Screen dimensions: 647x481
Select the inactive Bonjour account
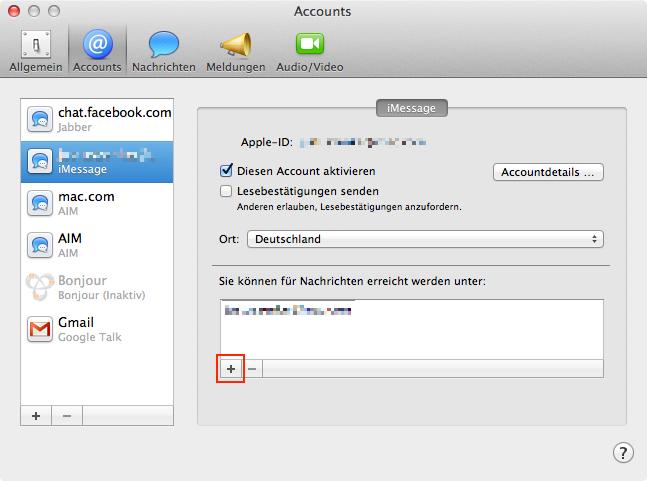click(97, 287)
